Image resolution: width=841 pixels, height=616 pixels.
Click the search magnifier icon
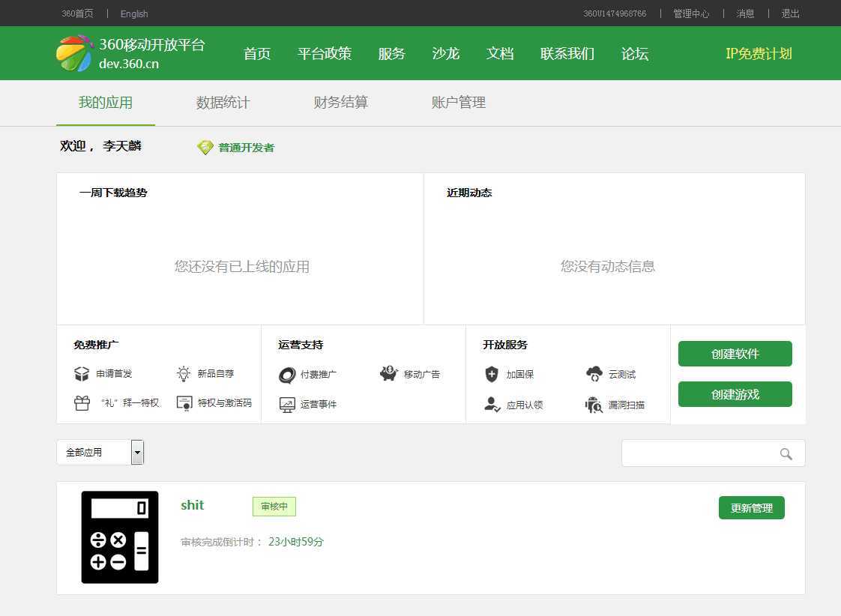tap(786, 454)
